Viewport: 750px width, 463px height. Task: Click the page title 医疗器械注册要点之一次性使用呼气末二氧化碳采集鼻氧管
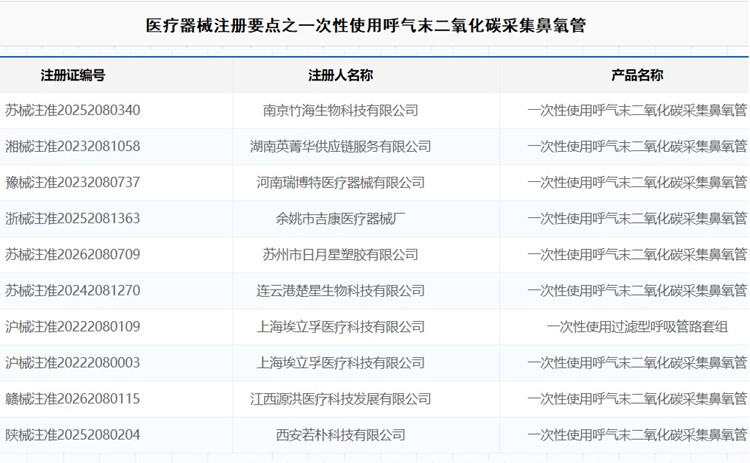pos(366,25)
